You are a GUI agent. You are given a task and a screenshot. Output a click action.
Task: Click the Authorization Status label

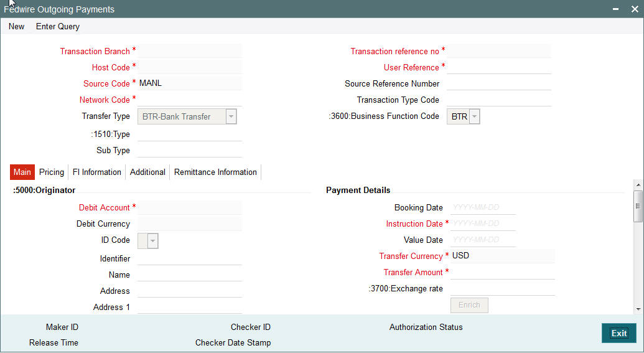(x=426, y=327)
